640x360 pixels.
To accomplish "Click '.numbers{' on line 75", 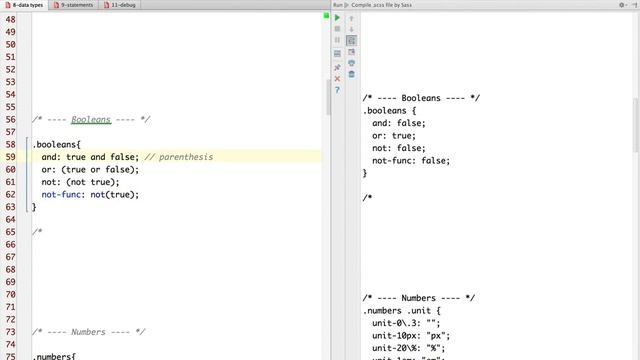I will tap(54, 356).
